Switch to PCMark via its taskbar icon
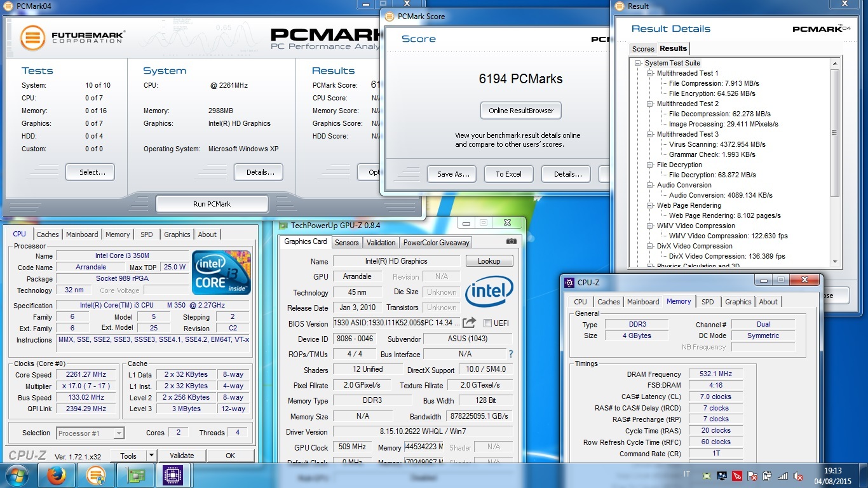The width and height of the screenshot is (868, 488). point(95,475)
